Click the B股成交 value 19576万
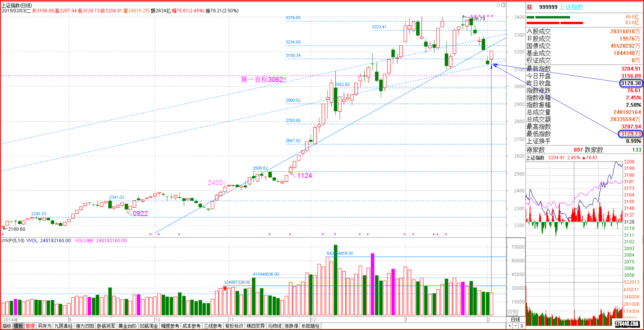644x330 pixels. (x=630, y=39)
